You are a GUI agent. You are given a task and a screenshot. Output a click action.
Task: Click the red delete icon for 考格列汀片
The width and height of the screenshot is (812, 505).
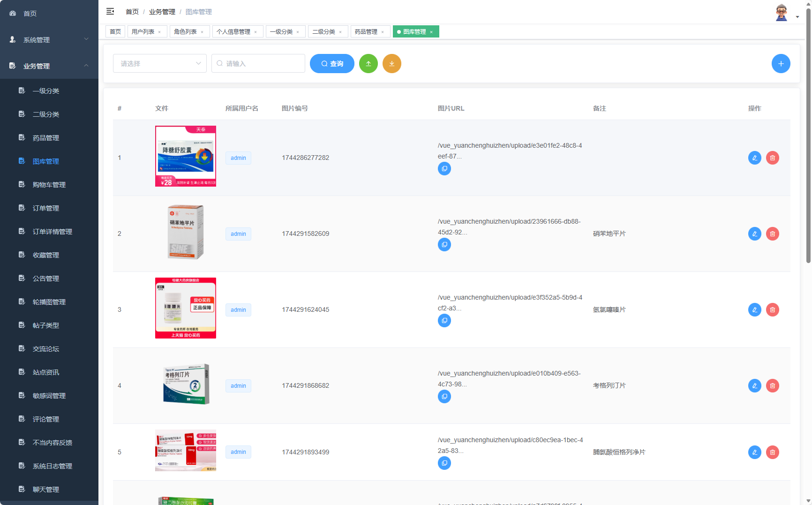[773, 385]
